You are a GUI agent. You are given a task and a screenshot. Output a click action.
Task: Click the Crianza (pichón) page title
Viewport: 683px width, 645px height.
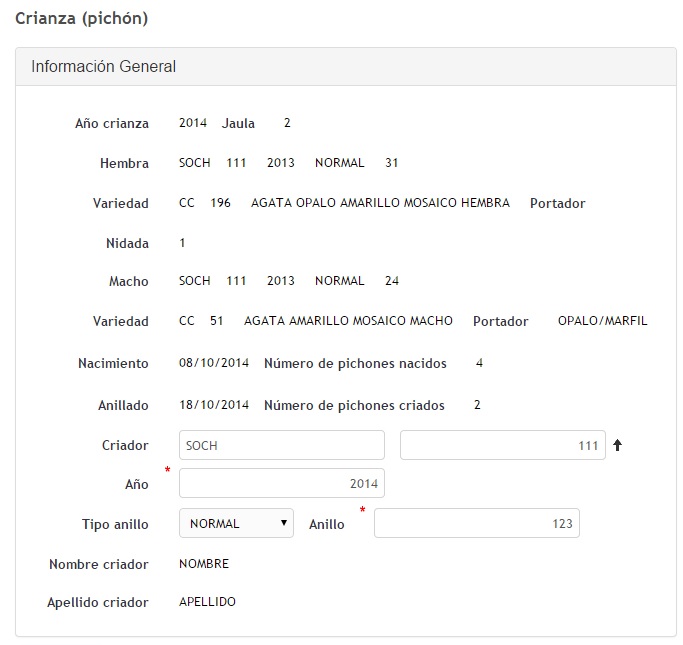point(81,18)
